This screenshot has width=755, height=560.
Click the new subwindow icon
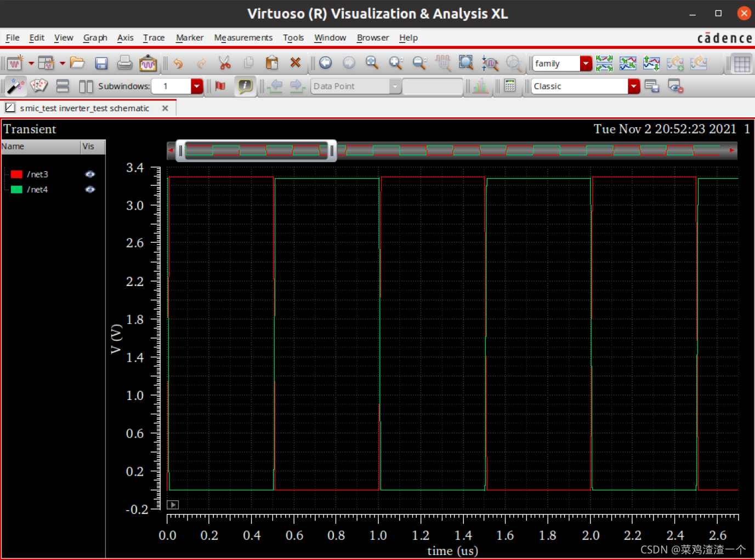47,63
